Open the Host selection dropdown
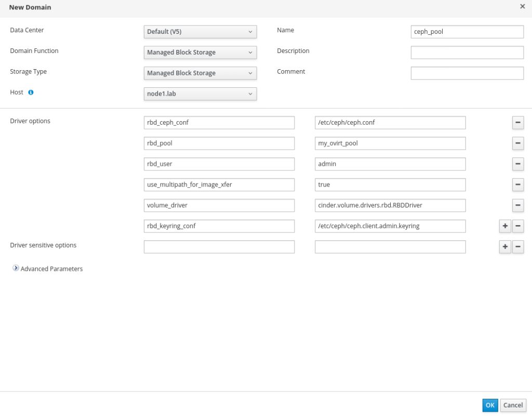The image size is (532, 418). (200, 94)
